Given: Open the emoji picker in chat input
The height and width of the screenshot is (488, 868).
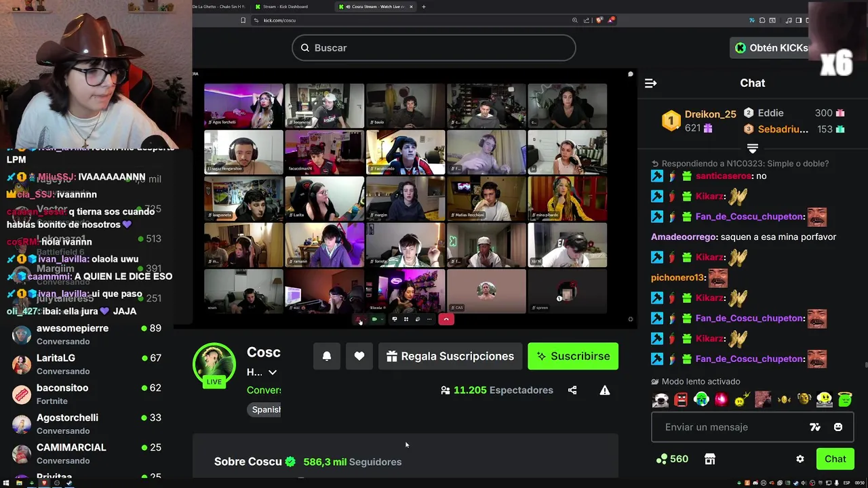Looking at the screenshot, I should click(838, 427).
